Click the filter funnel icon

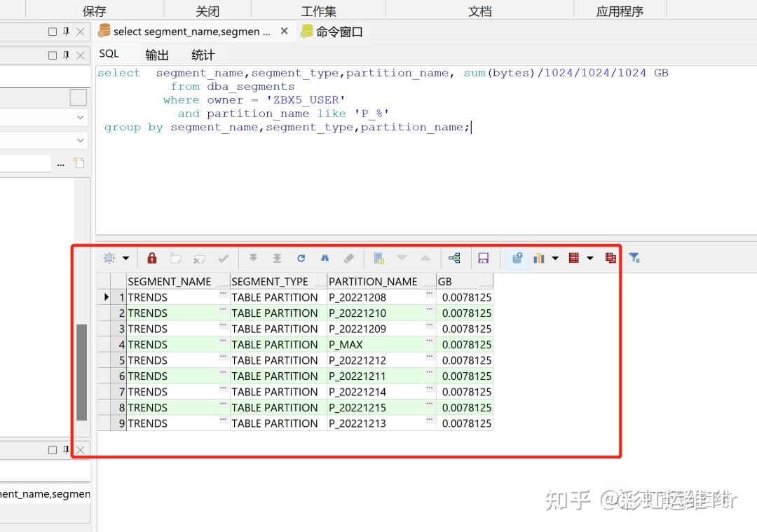pyautogui.click(x=634, y=258)
